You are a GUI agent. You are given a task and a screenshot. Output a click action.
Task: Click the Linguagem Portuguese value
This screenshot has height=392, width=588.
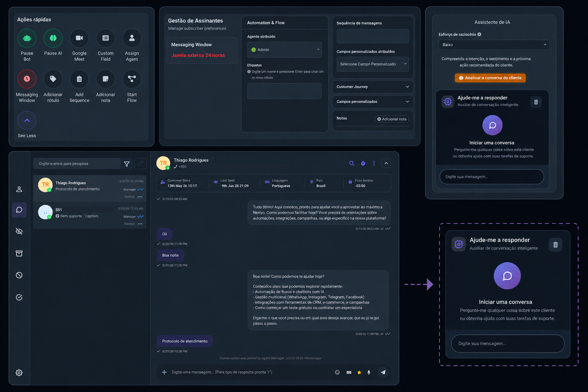coord(281,186)
